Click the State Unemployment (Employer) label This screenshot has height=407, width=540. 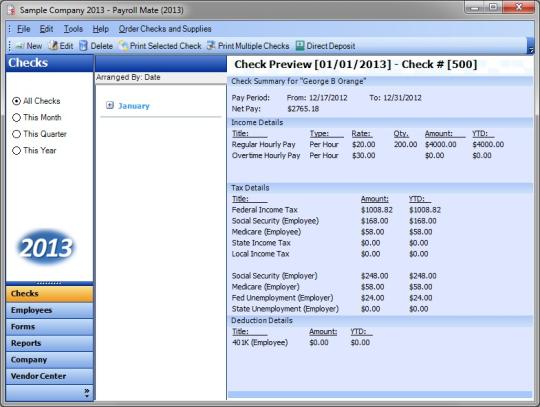[x=285, y=309]
